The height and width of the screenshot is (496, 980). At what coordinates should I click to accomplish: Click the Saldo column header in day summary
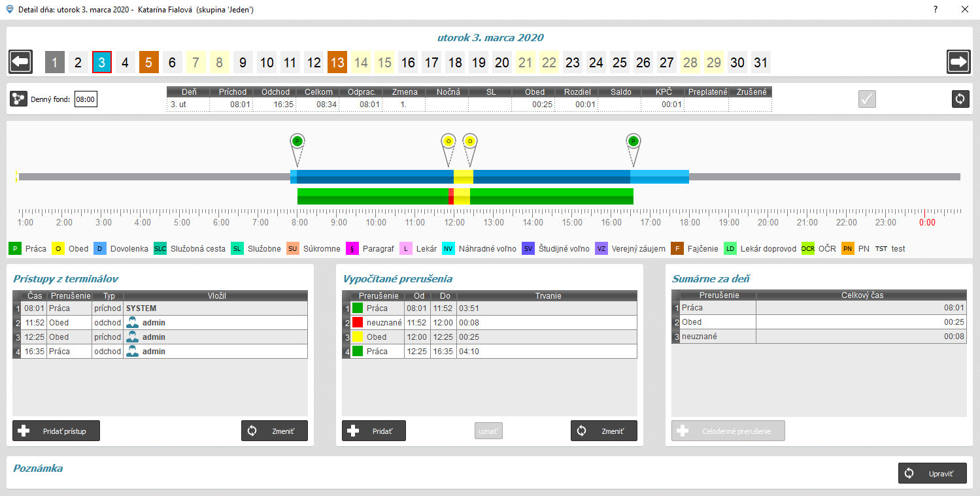point(621,92)
